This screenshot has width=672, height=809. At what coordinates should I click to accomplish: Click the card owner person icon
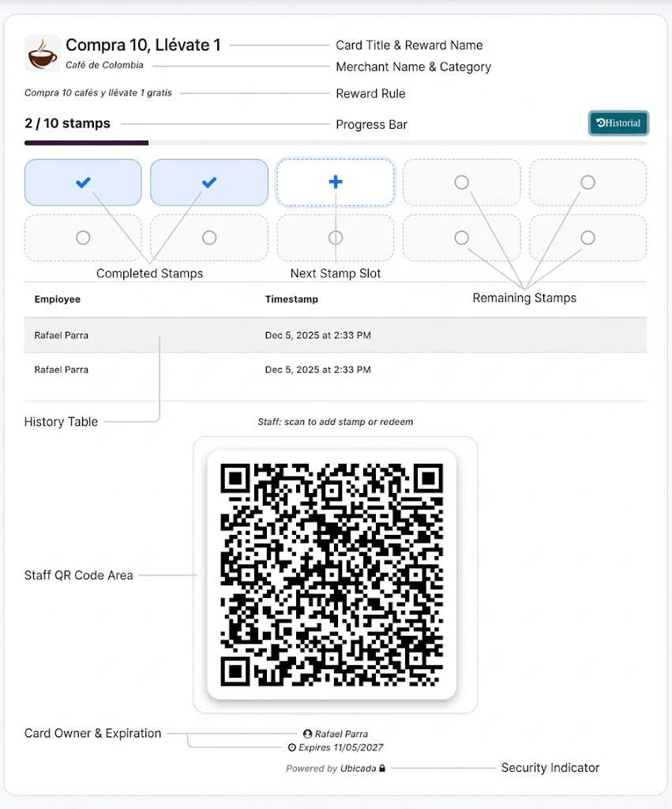tap(308, 734)
